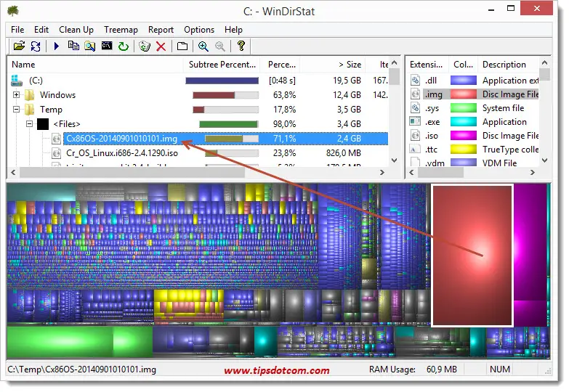This screenshot has width=569, height=392.
Task: Sort by the Name column header
Action: 95,65
